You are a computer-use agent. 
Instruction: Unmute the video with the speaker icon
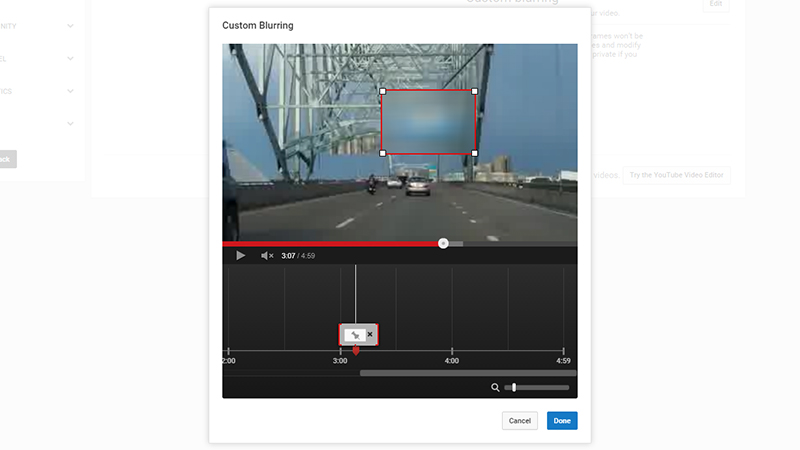(x=267, y=256)
